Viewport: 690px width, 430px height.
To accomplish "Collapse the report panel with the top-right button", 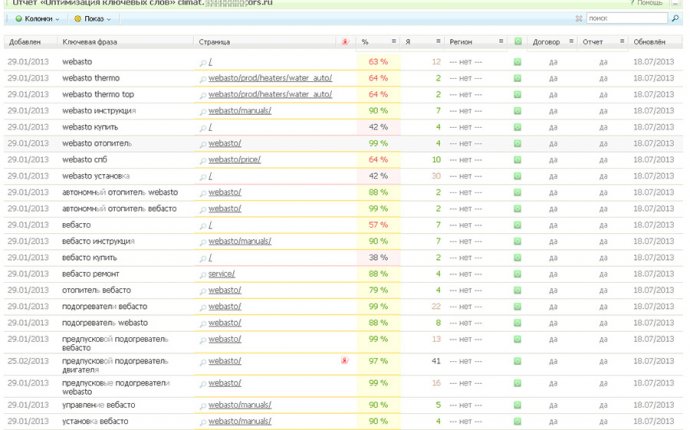I will (675, 3).
